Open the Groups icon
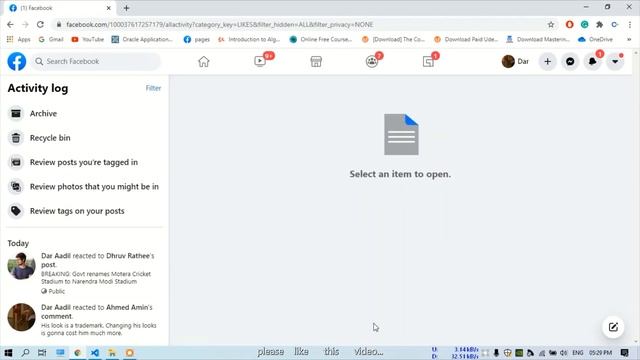 pos(372,62)
